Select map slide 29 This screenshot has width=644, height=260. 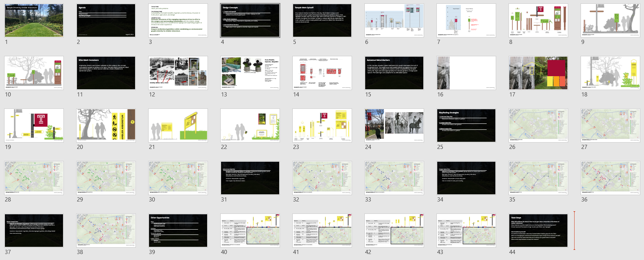[x=106, y=178]
